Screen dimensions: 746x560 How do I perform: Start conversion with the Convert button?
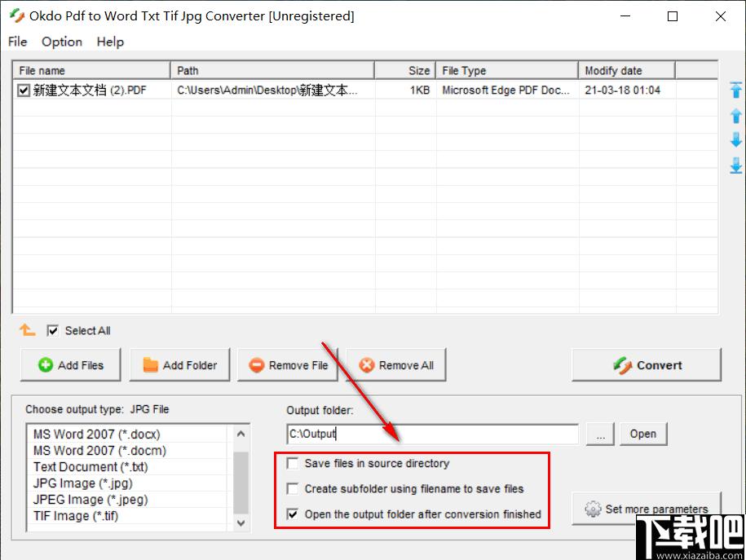647,365
